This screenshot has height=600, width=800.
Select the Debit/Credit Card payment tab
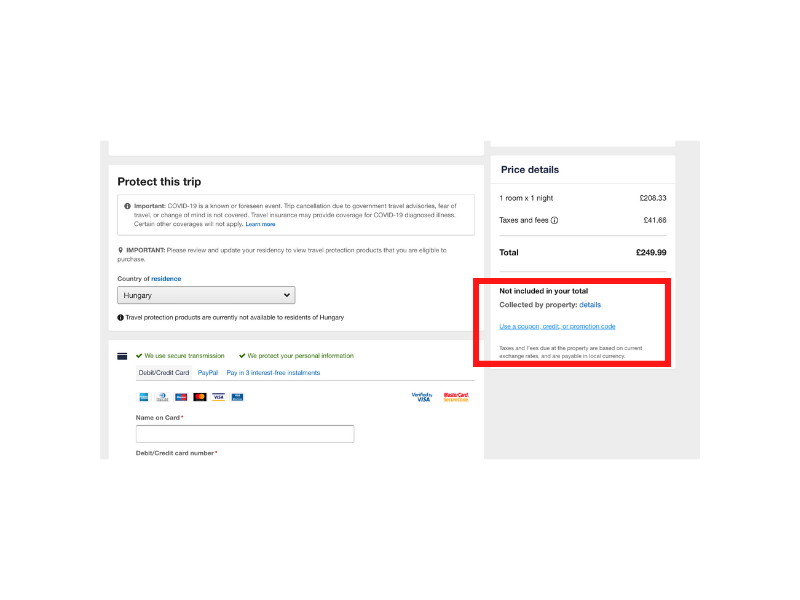click(x=164, y=373)
